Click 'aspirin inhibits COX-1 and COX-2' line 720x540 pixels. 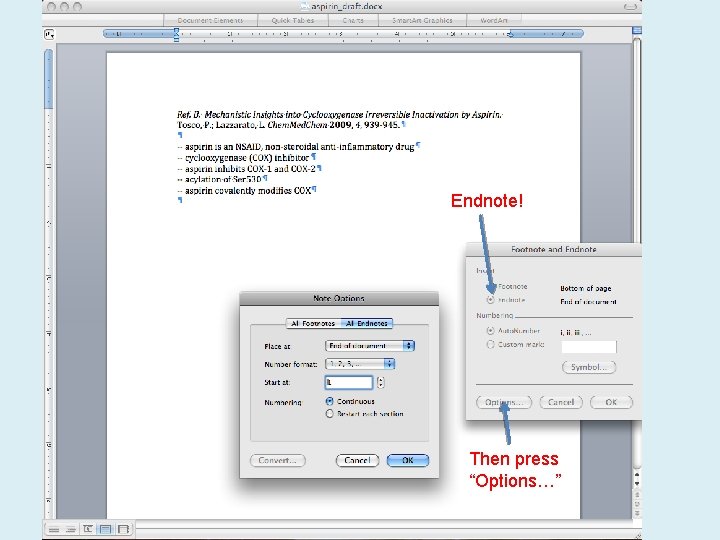tap(246, 169)
